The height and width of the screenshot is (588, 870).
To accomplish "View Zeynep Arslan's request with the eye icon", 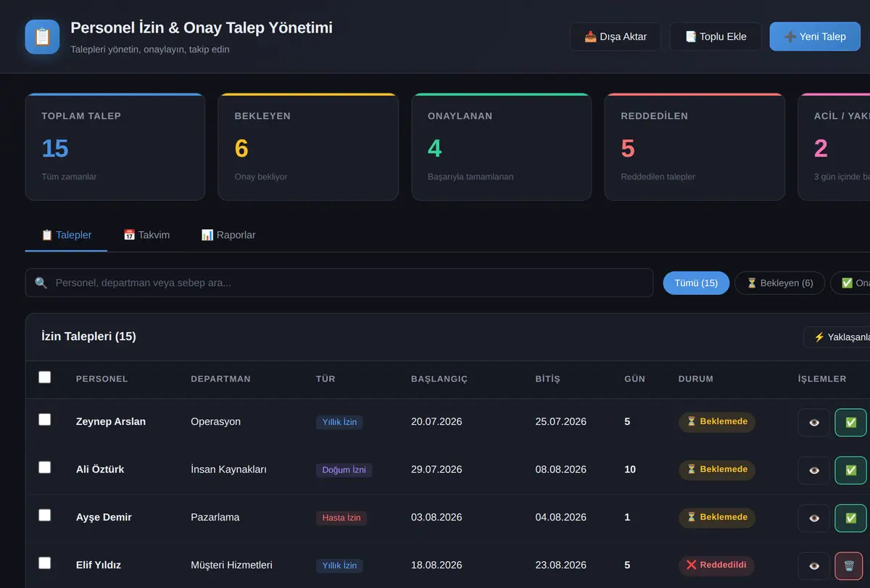I will (x=814, y=423).
